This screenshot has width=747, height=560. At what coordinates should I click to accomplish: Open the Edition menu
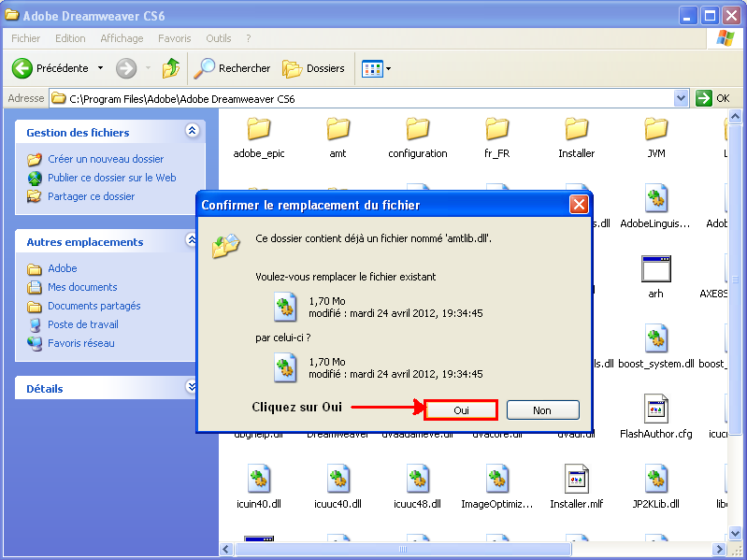pos(70,38)
